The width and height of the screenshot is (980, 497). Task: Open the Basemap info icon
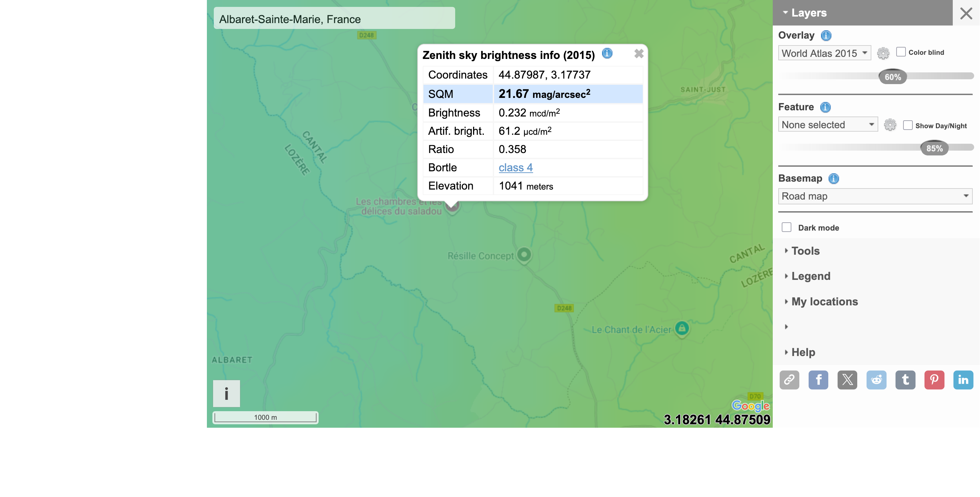(x=833, y=179)
